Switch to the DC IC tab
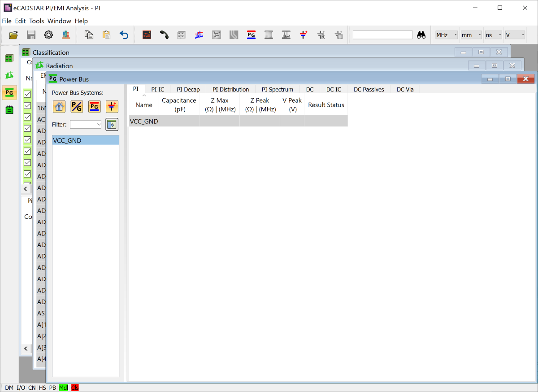The image size is (538, 392). [334, 89]
